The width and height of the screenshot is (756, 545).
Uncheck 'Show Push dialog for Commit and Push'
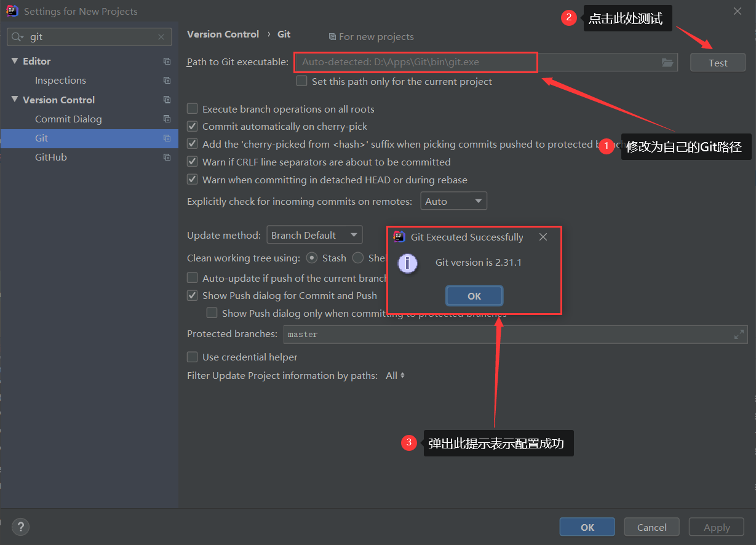tap(193, 295)
